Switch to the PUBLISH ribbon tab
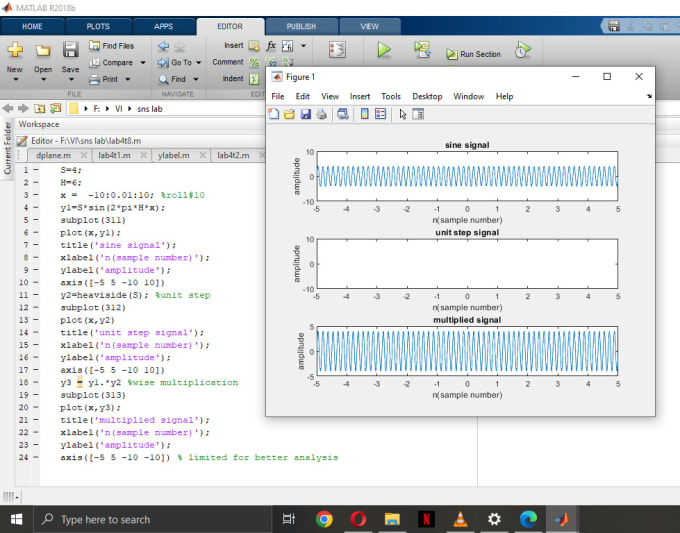This screenshot has width=680, height=533. 301,26
